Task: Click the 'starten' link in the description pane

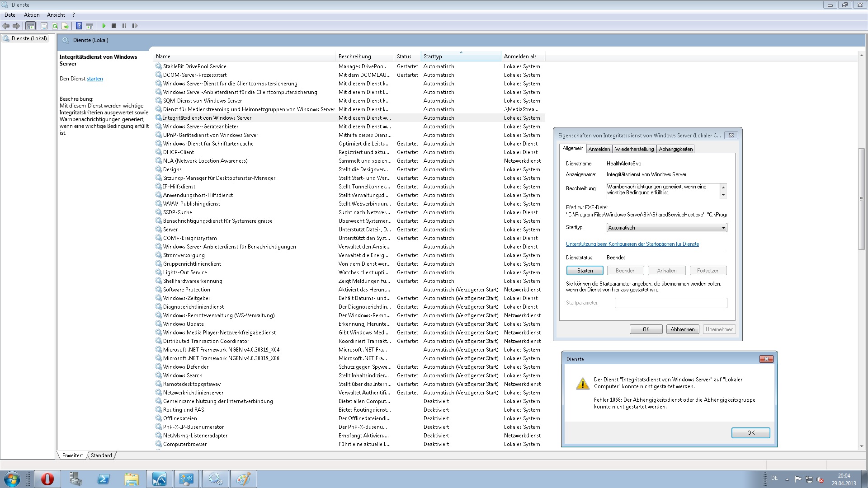Action: point(95,79)
